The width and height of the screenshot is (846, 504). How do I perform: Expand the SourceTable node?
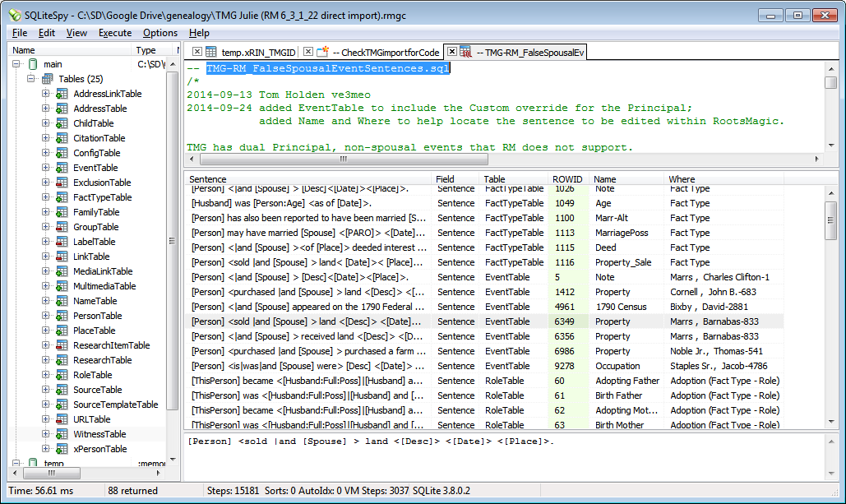[45, 390]
